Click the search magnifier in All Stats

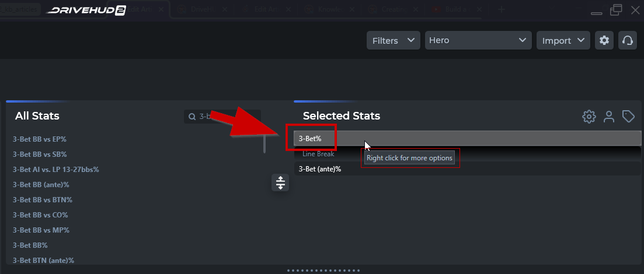[x=192, y=117]
